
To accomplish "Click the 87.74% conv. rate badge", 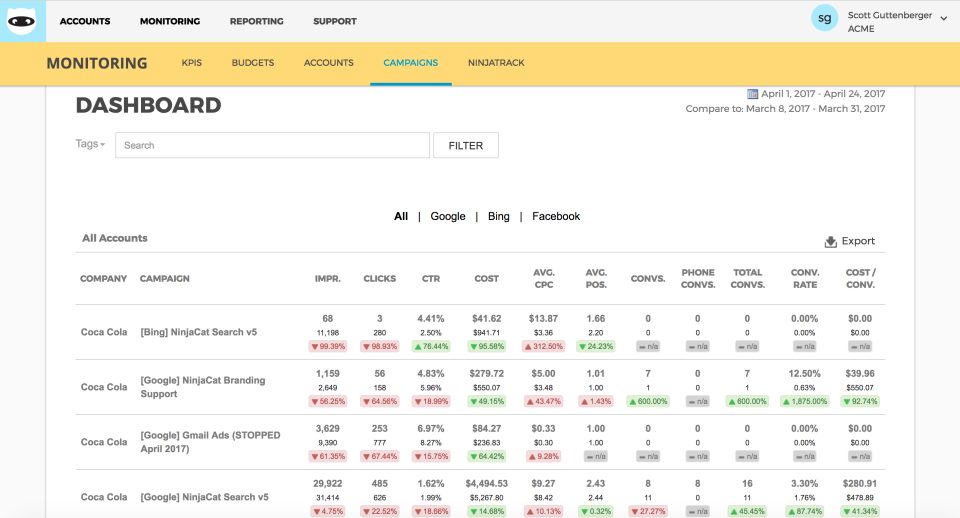I will point(804,511).
